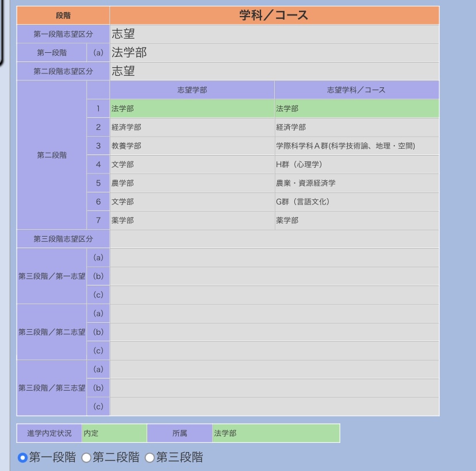This screenshot has width=476, height=471.
Task: Click the 第三段階志望区分 empty field
Action: pyautogui.click(x=274, y=239)
